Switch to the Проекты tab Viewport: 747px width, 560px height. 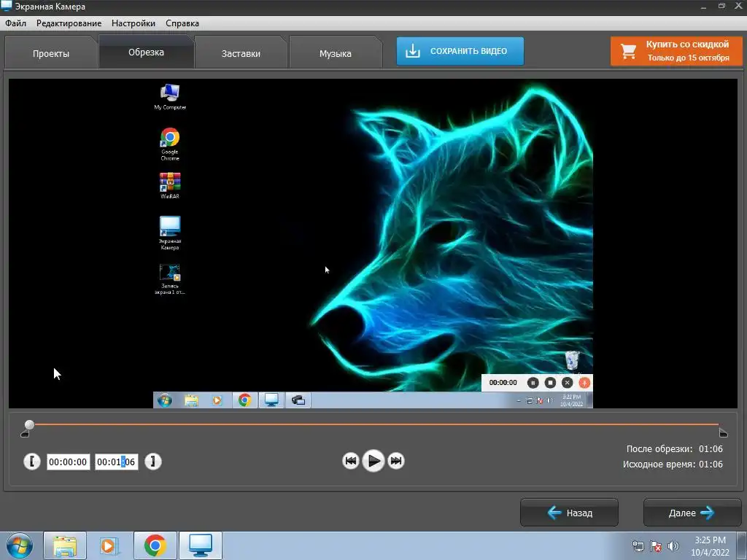[51, 53]
